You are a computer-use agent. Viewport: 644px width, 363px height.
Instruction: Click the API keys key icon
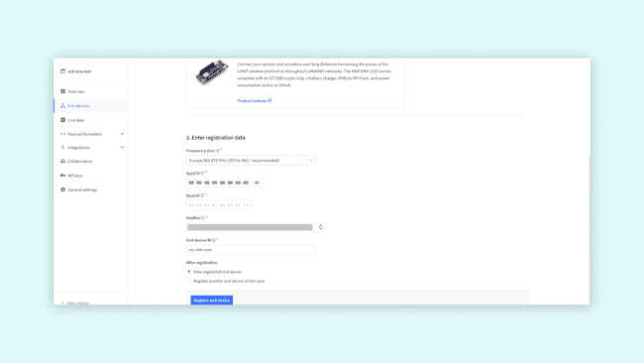[62, 176]
